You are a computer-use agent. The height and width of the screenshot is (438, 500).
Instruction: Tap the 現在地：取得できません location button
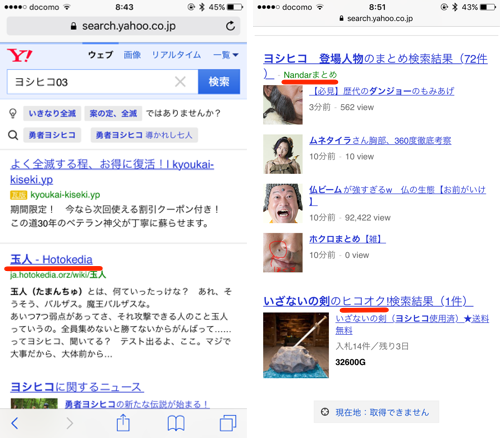[376, 412]
